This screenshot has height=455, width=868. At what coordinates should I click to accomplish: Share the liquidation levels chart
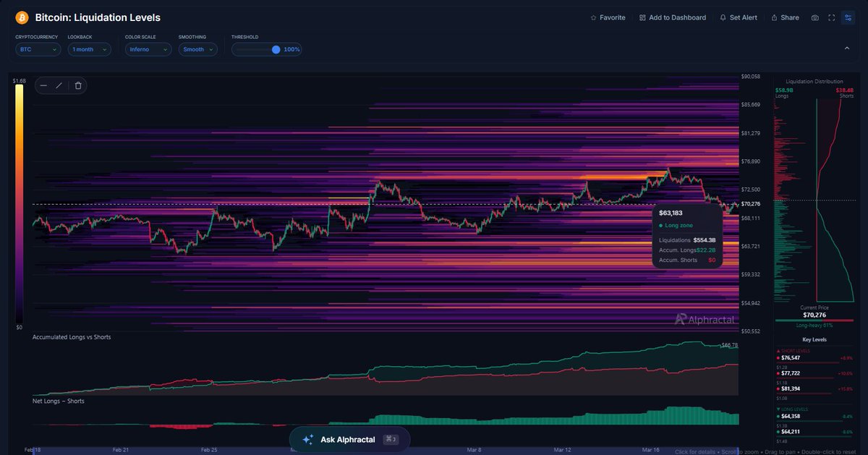point(785,17)
